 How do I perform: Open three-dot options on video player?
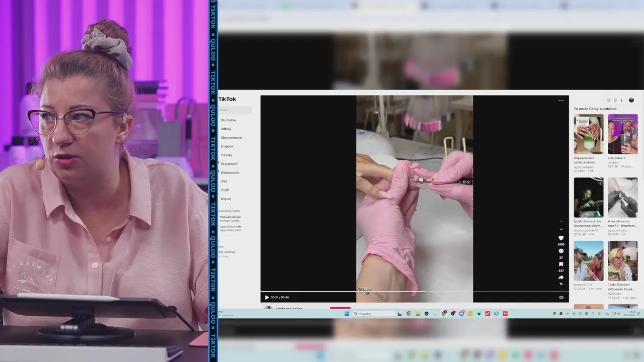pyautogui.click(x=561, y=101)
